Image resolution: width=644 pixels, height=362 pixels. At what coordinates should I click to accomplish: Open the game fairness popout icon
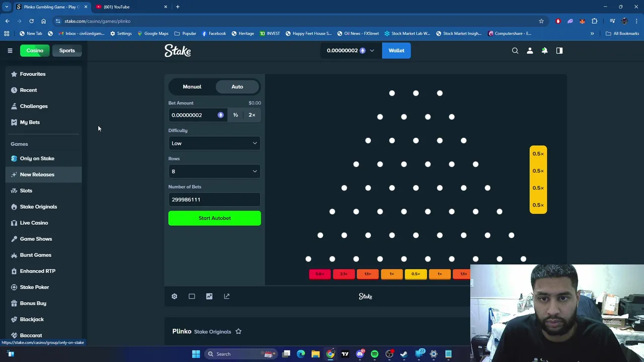click(x=226, y=296)
